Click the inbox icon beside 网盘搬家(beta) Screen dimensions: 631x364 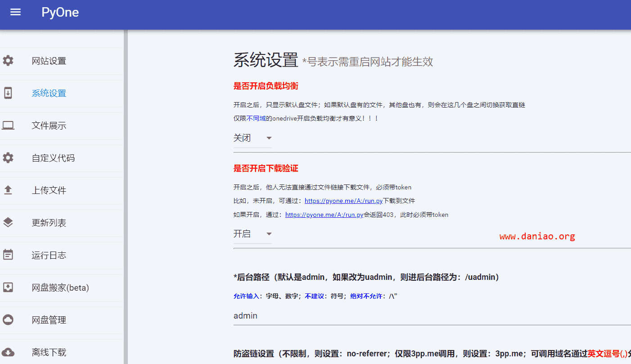coord(8,288)
